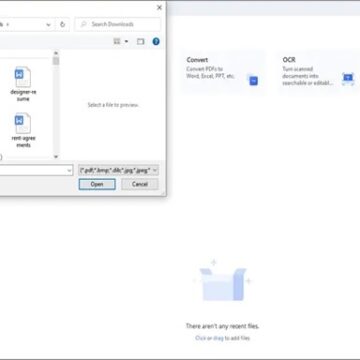Screen dimensions: 360x360
Task: Click the Open button
Action: 97,184
